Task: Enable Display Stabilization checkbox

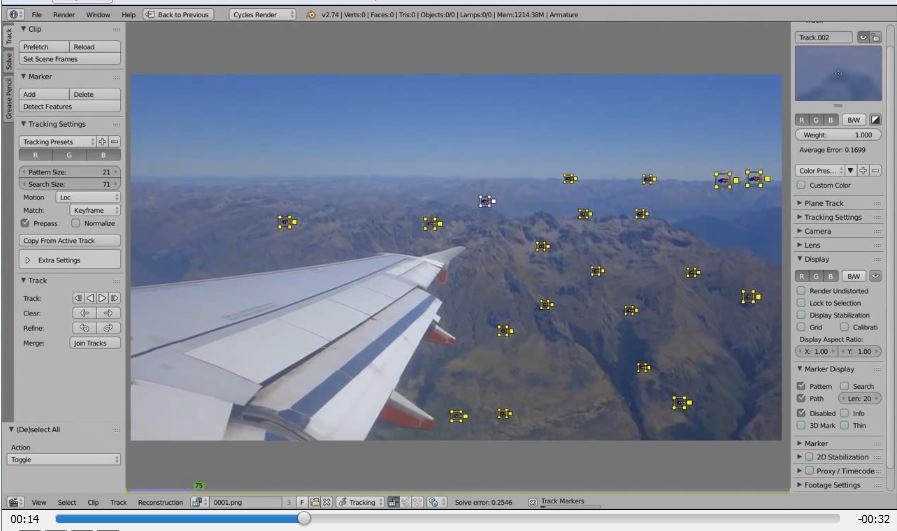Action: point(801,315)
